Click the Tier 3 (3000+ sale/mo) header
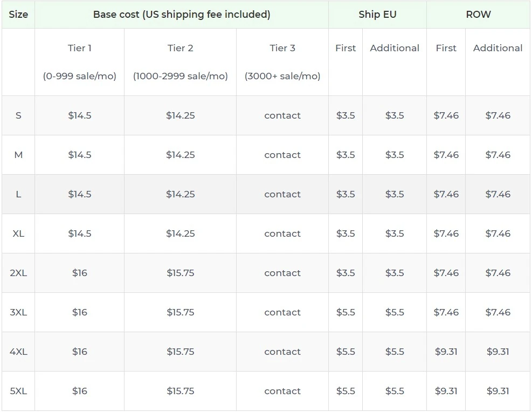532x412 pixels. click(x=282, y=62)
